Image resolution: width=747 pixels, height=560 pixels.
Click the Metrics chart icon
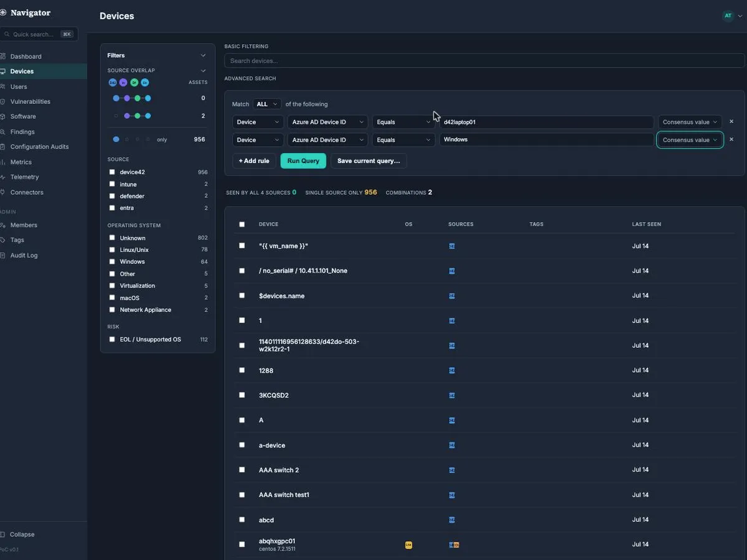click(3, 162)
